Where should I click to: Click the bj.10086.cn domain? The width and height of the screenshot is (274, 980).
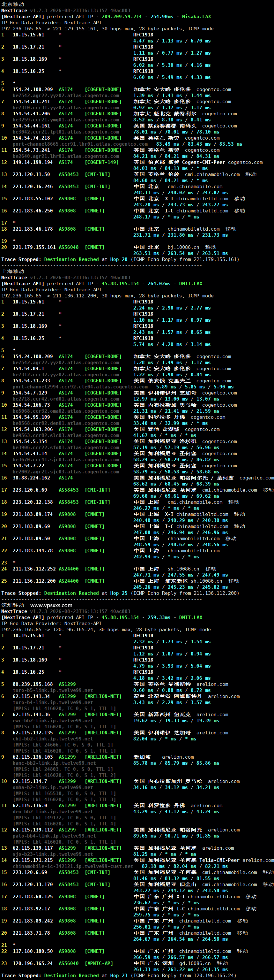(x=183, y=247)
